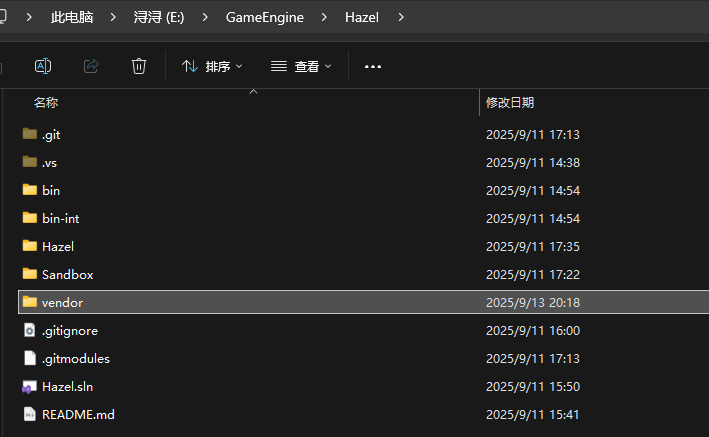Open the 查看 view dropdown
Viewport: 709px width, 437px height.
[x=300, y=66]
